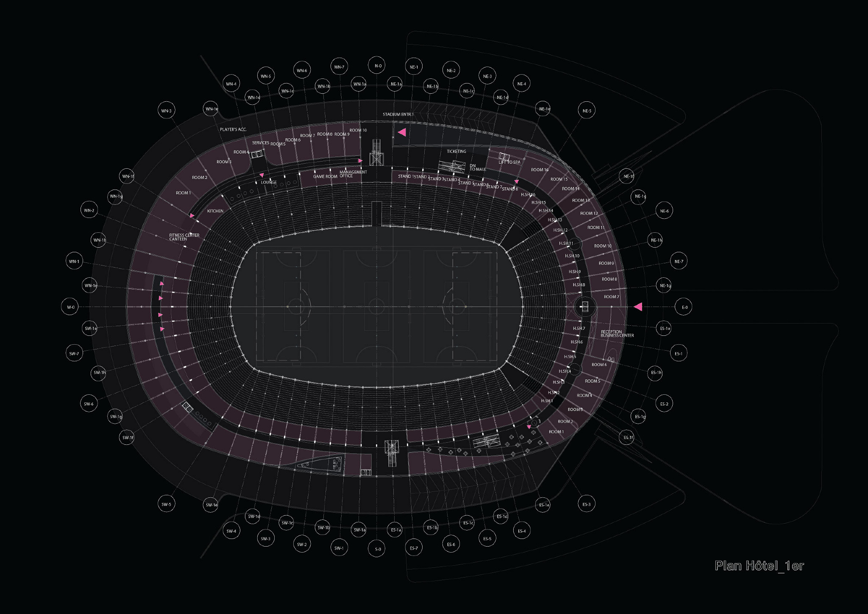Click the north stair core above the pitch
This screenshot has width=868, height=614.
click(x=376, y=153)
